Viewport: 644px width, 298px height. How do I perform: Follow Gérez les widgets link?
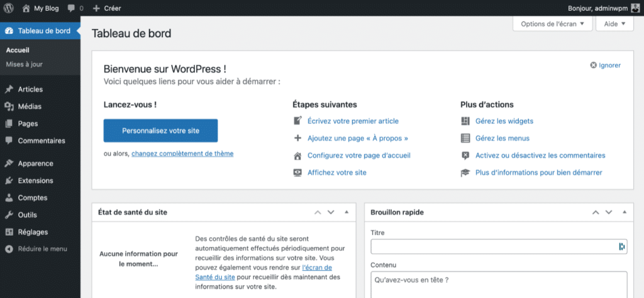[504, 121]
